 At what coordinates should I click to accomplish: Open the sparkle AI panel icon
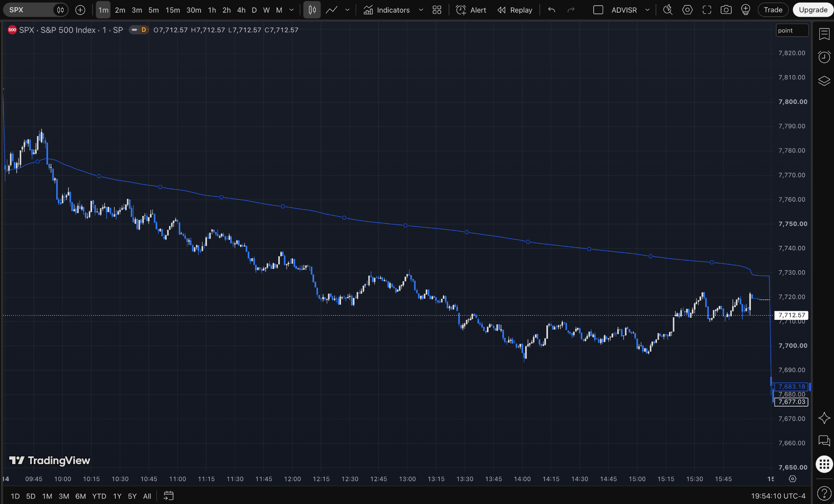point(824,418)
